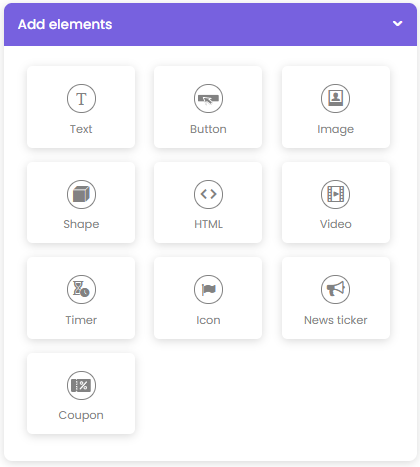
Task: Click the 'Button' label
Action: pyautogui.click(x=208, y=129)
